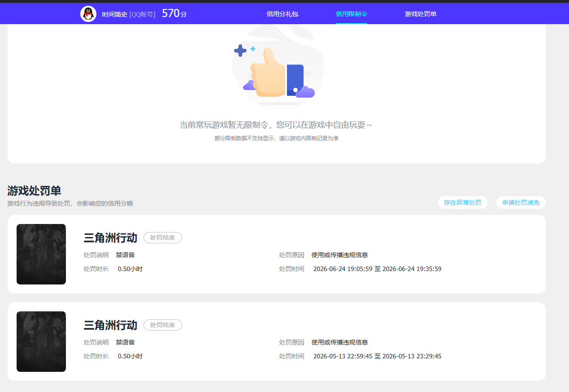Click the 申请处罚减免 button

tap(521, 202)
